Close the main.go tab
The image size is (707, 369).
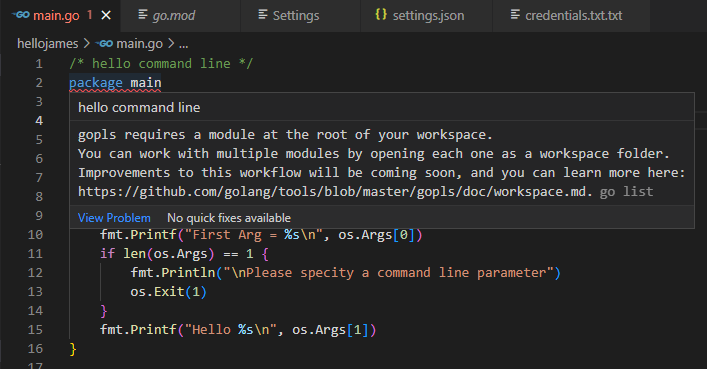106,15
